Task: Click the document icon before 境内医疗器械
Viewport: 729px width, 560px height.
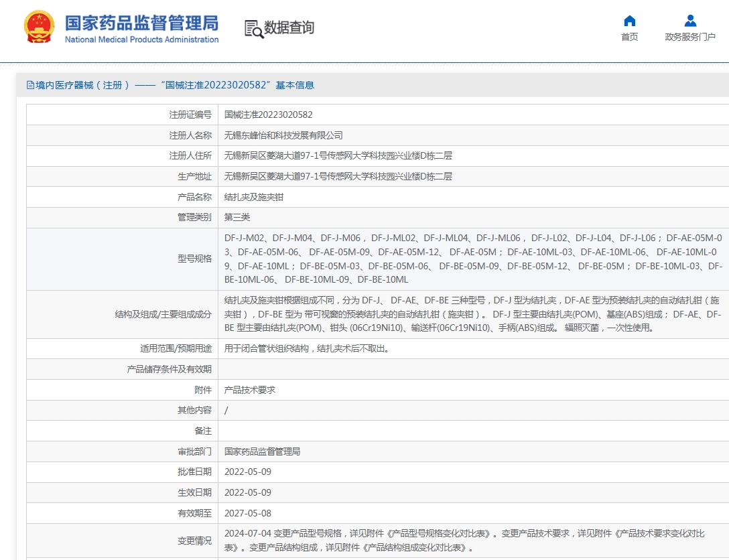Action: pyautogui.click(x=30, y=85)
